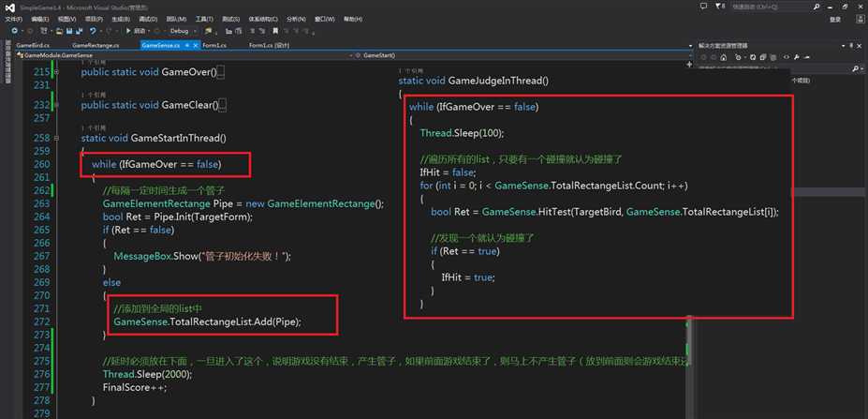Click the Navigate Backward toolbar icon
This screenshot has height=419, width=868.
[14, 31]
